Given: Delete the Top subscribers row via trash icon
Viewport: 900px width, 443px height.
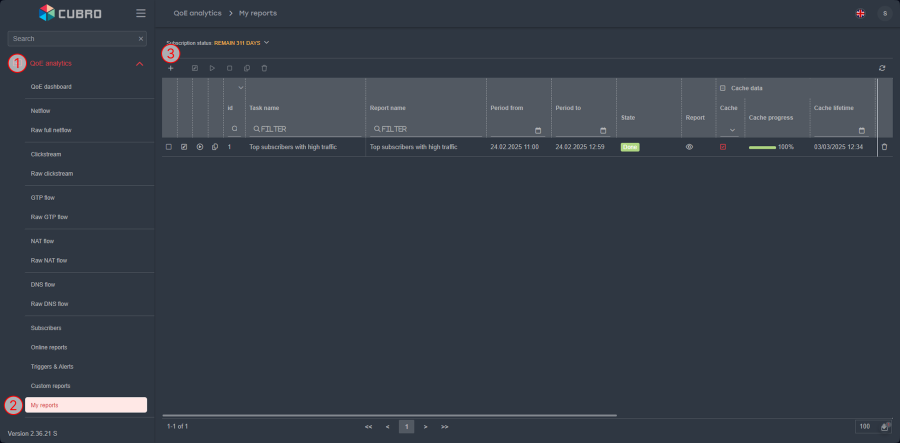Looking at the screenshot, I should point(883,147).
